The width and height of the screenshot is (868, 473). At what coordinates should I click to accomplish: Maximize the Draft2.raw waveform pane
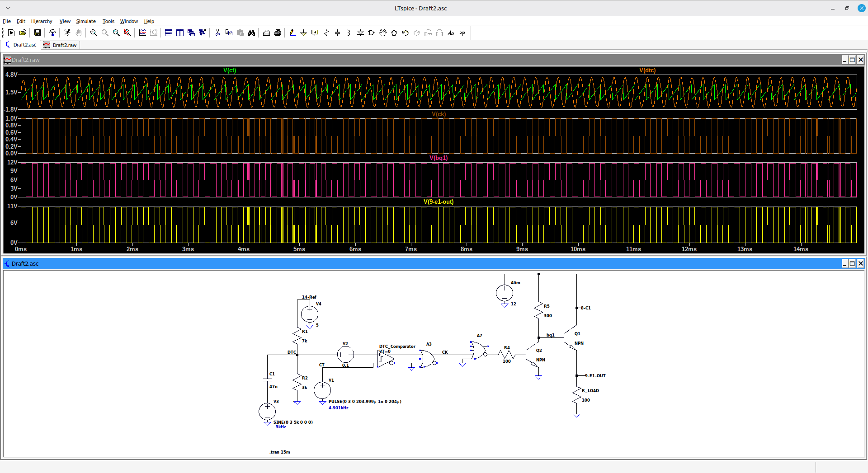(852, 60)
